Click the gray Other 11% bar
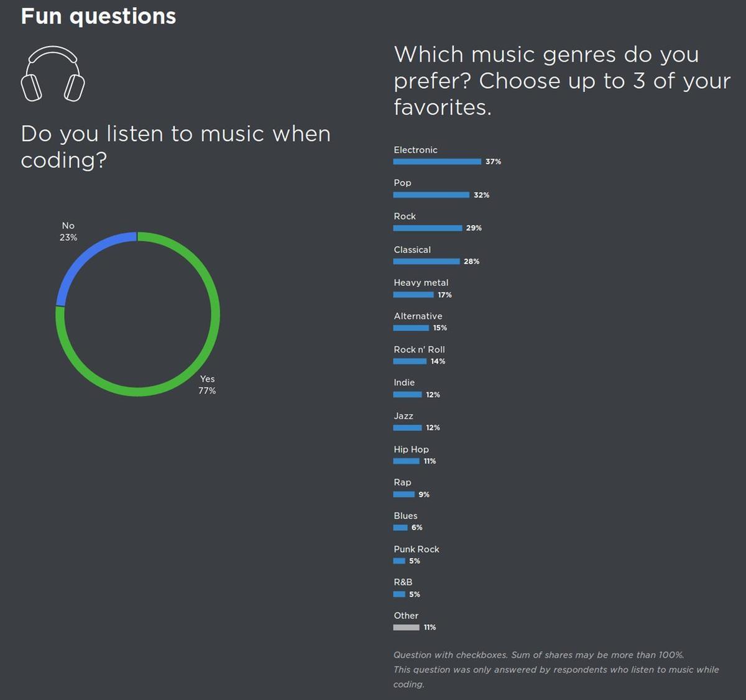 pos(406,627)
